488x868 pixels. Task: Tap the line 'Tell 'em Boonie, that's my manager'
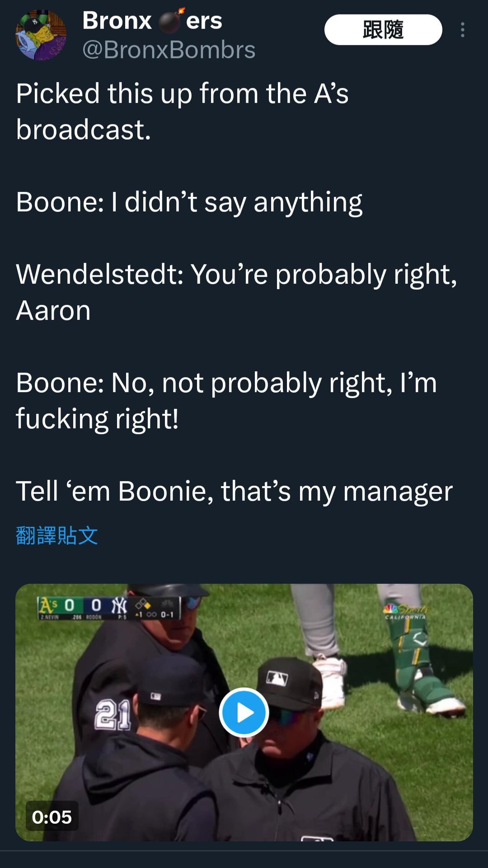point(234,491)
